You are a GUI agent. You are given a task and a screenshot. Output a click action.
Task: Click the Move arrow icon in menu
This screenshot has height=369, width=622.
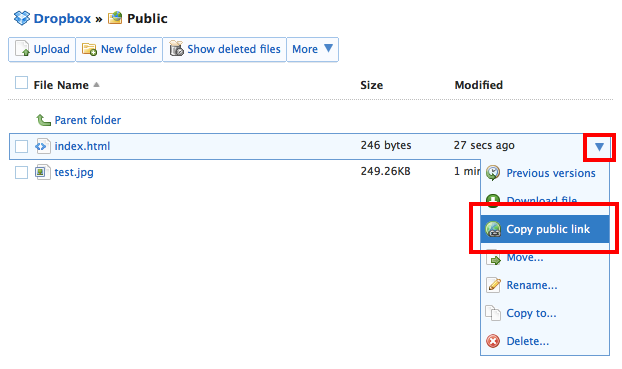493,258
